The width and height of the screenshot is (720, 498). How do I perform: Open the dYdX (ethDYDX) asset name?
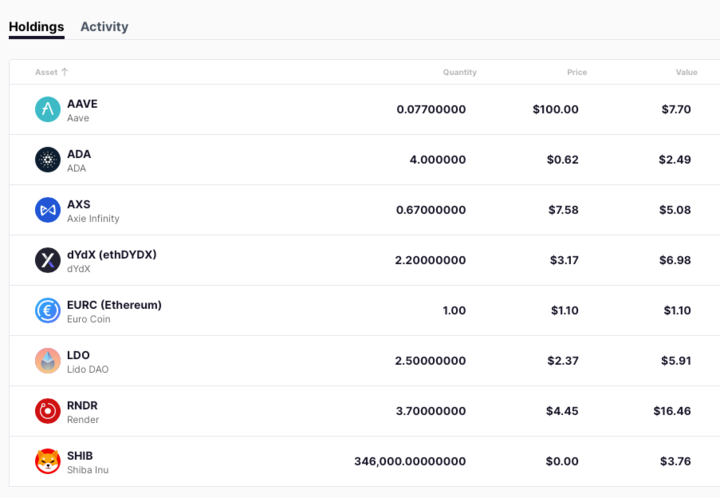112,255
